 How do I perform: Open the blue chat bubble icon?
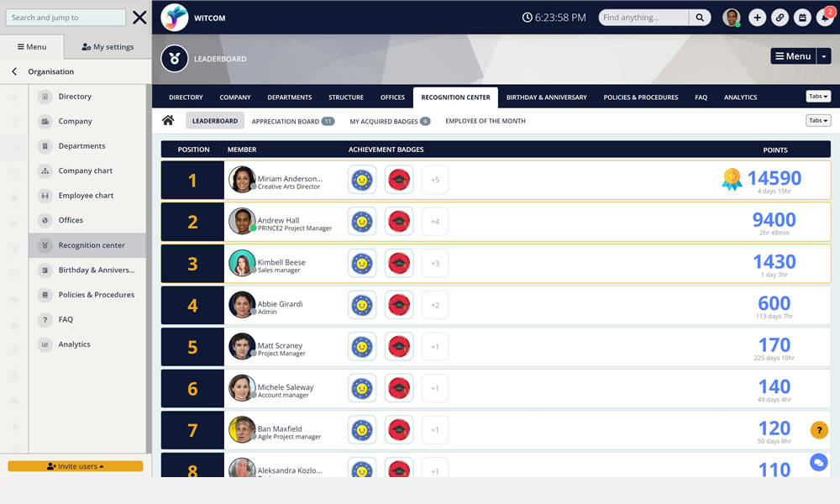coord(819,462)
